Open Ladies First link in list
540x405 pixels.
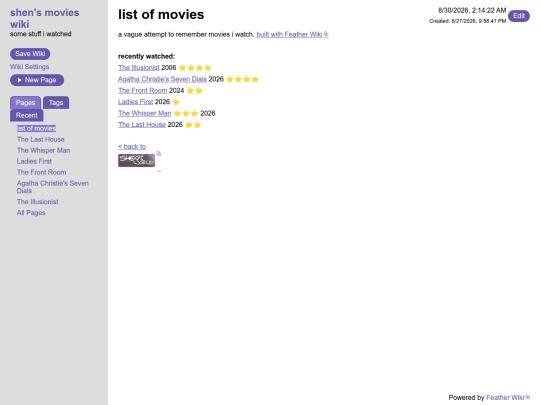coord(135,102)
